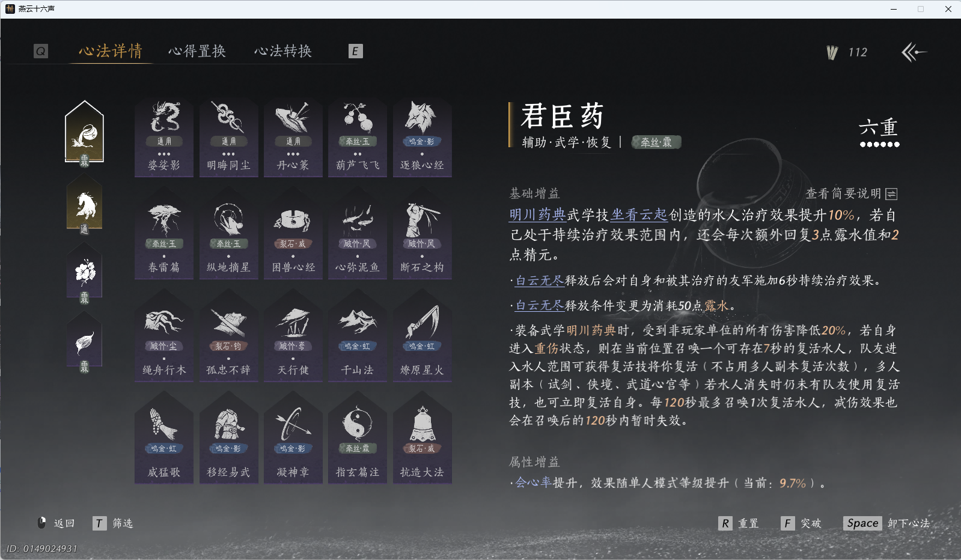Select the 婆娑影 inner art card
This screenshot has width=961, height=560.
164,138
